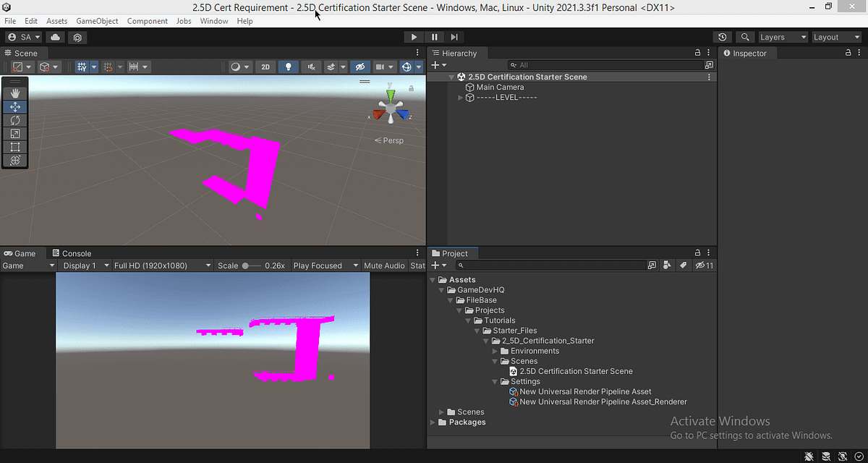Adjust the Game view Scale slider
Image resolution: width=868 pixels, height=463 pixels.
(x=246, y=266)
